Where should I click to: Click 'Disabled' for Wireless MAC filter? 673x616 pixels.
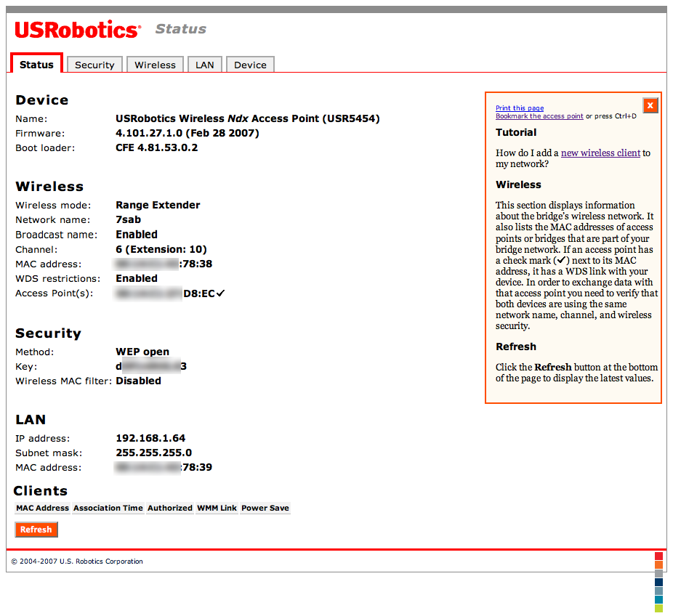138,381
